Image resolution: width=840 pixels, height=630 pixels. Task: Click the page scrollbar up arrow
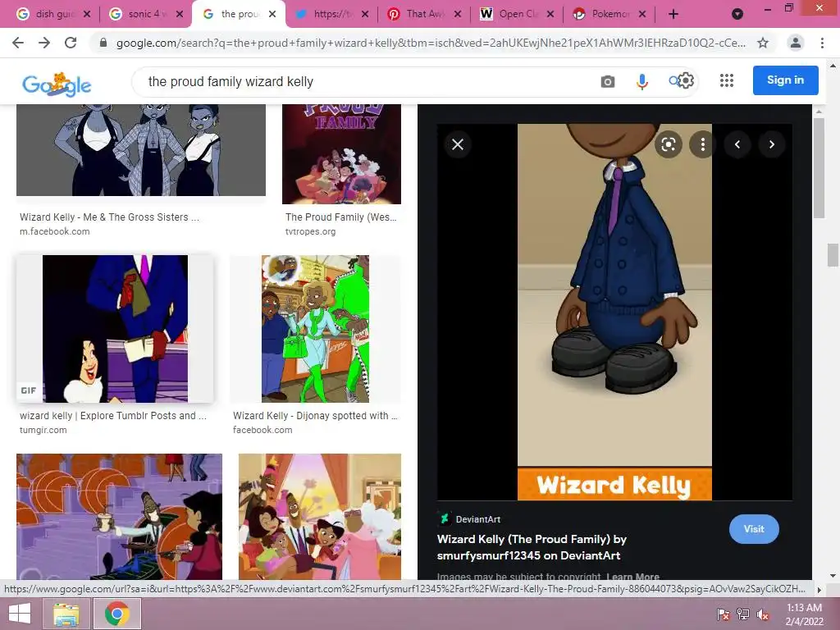[x=833, y=66]
